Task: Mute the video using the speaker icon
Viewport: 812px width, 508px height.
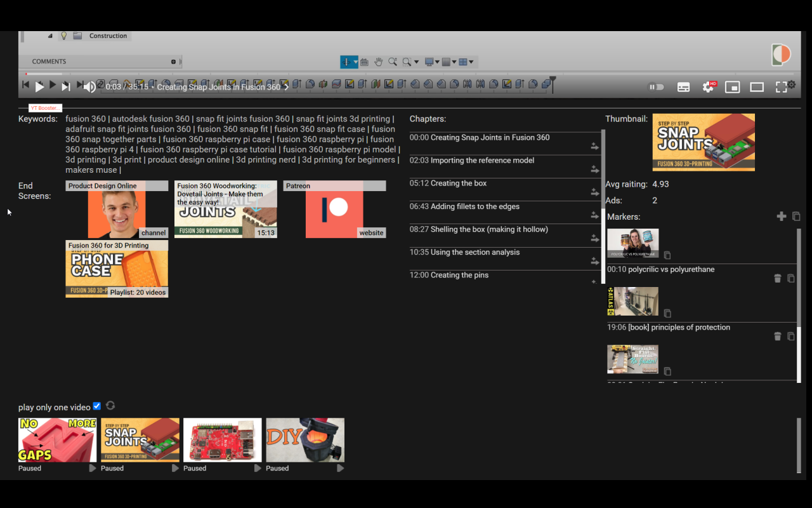Action: click(90, 87)
